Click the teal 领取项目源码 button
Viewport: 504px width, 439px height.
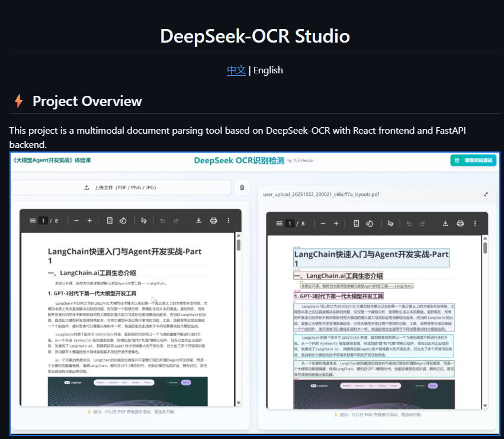click(x=473, y=160)
